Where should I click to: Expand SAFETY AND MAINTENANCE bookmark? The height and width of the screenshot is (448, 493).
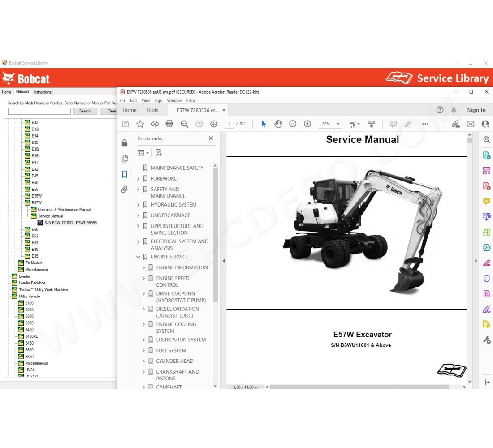pos(138,189)
